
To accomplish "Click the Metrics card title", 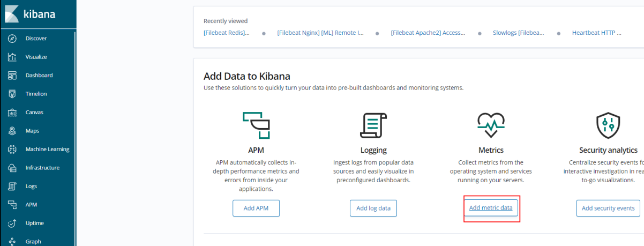I will click(491, 150).
